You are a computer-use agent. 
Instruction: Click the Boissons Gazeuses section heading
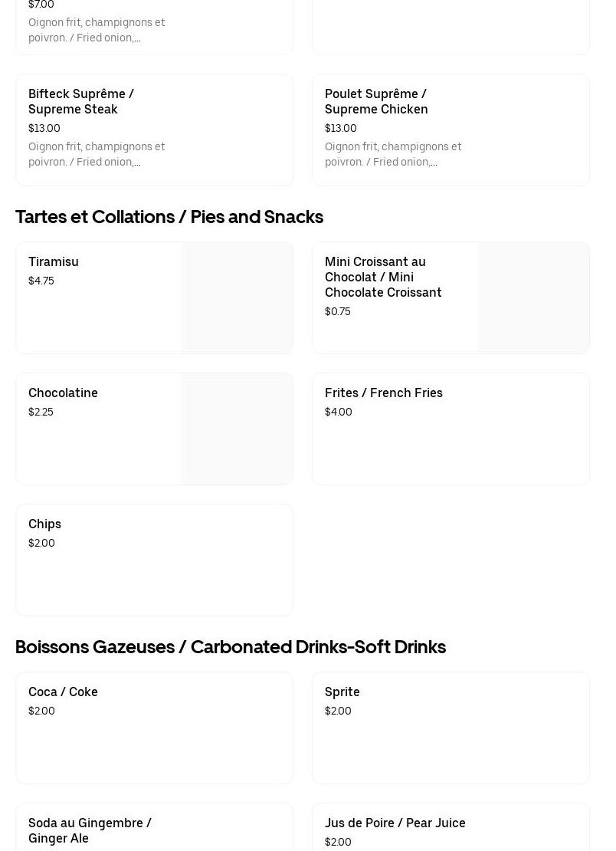click(231, 647)
